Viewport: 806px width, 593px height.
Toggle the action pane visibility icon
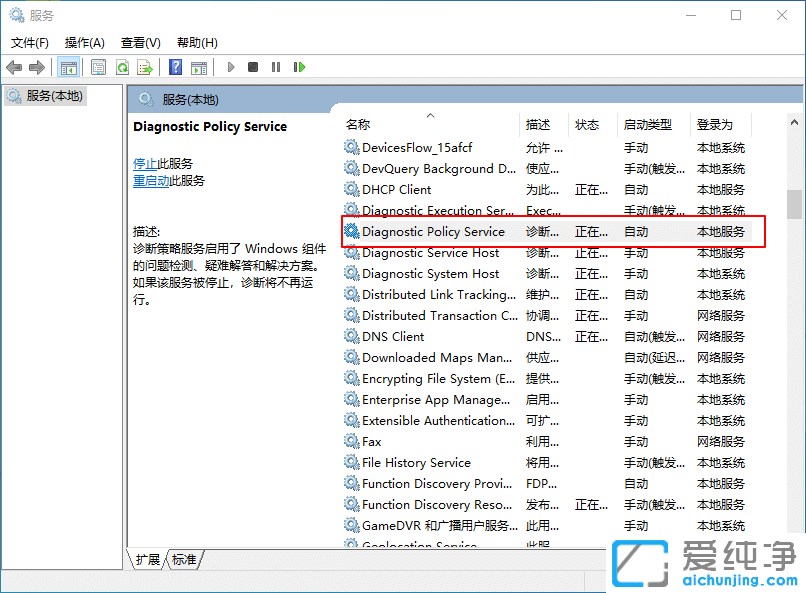click(200, 67)
